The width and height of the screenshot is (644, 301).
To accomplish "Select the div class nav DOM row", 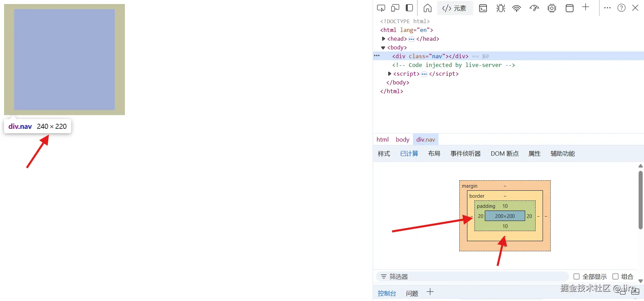I will 508,56.
